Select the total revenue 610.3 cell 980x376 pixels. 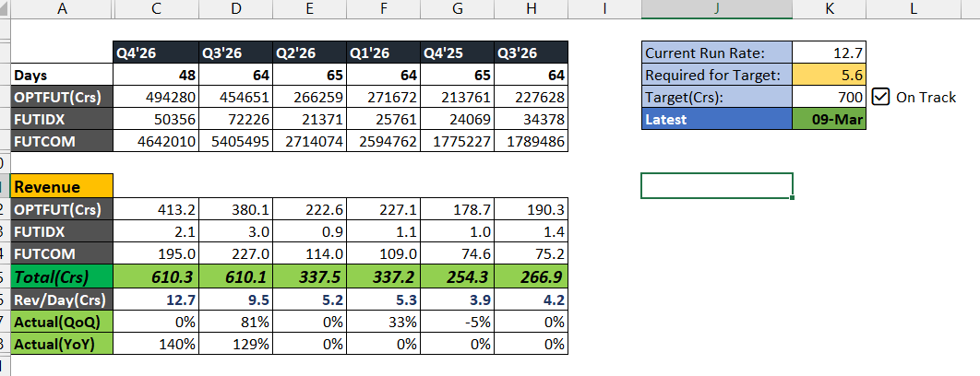[153, 276]
